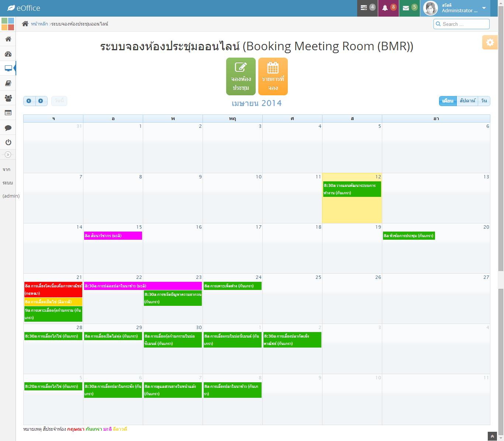The height and width of the screenshot is (441, 504).
Task: Switch to the เดือน month view
Action: 448,101
